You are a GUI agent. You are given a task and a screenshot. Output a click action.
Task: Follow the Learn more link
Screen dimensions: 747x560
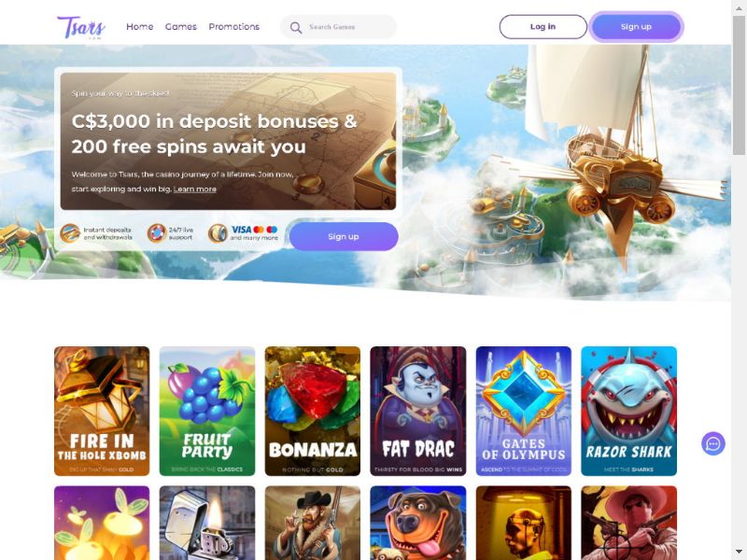coord(194,189)
